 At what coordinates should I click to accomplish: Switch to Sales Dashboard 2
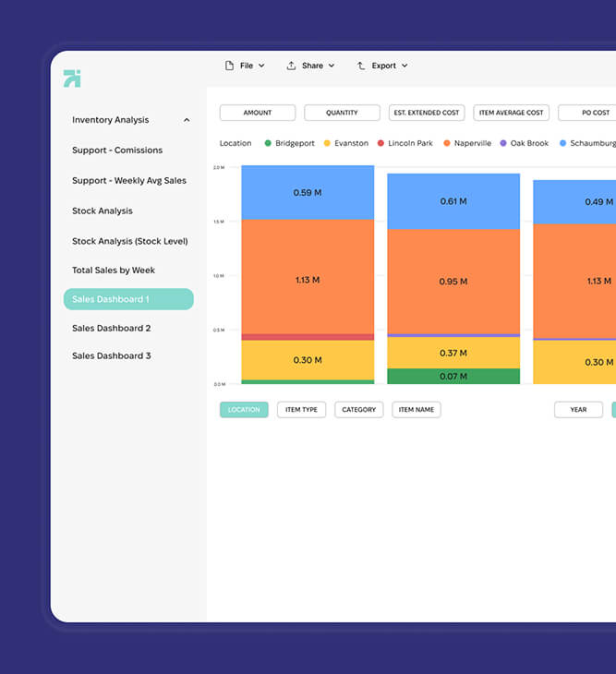pyautogui.click(x=112, y=328)
